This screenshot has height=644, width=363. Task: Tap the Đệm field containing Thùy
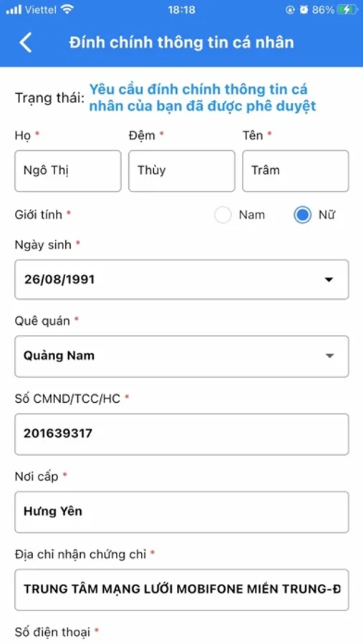(x=182, y=171)
